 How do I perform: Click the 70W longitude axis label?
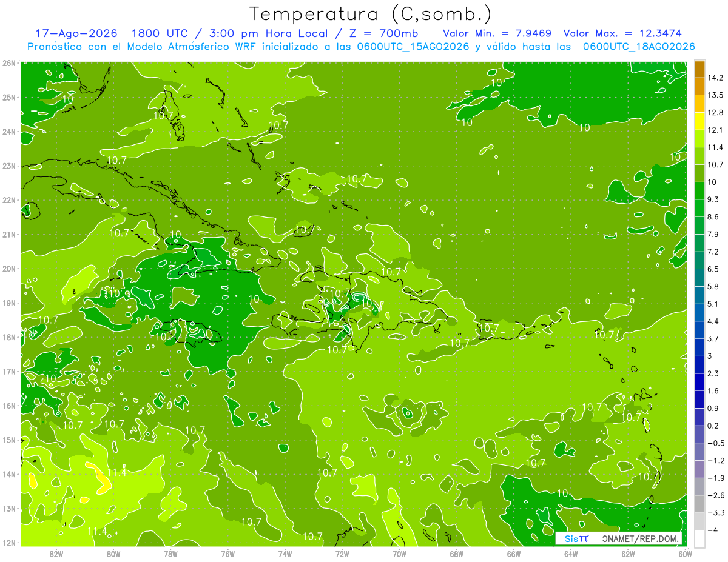click(399, 554)
